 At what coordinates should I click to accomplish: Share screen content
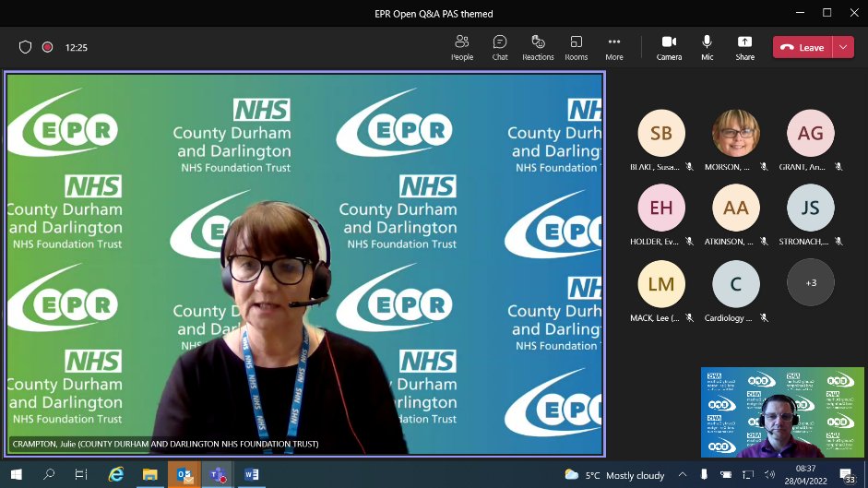point(744,48)
